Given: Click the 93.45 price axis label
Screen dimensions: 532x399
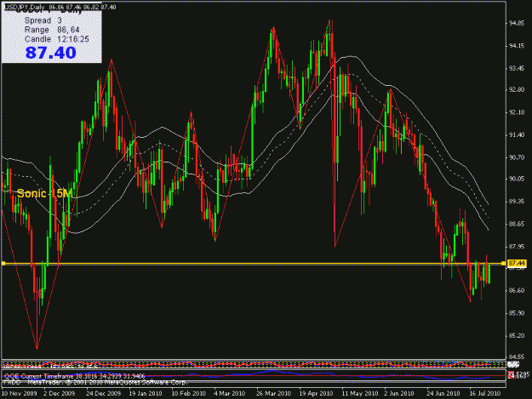Looking at the screenshot, I should click(517, 68).
